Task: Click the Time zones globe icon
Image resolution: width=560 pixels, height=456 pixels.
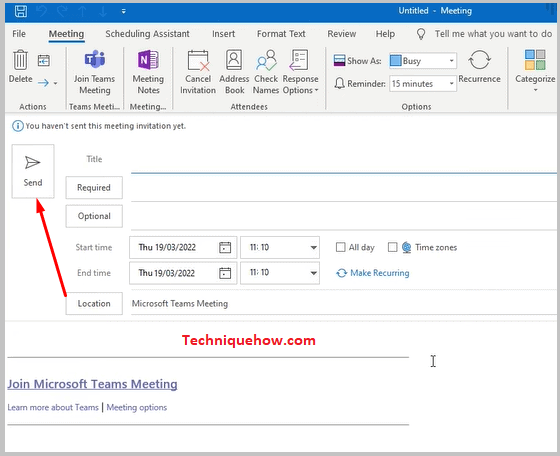Action: (x=406, y=247)
